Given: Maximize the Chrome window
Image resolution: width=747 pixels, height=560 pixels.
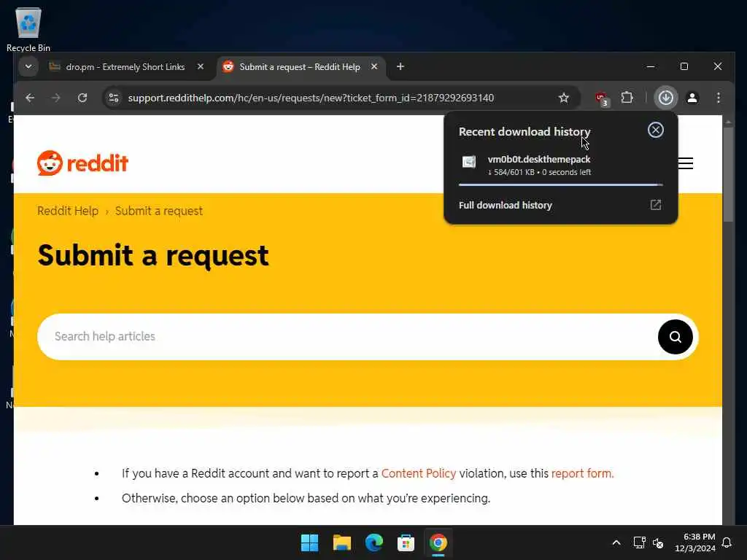Looking at the screenshot, I should (x=684, y=66).
